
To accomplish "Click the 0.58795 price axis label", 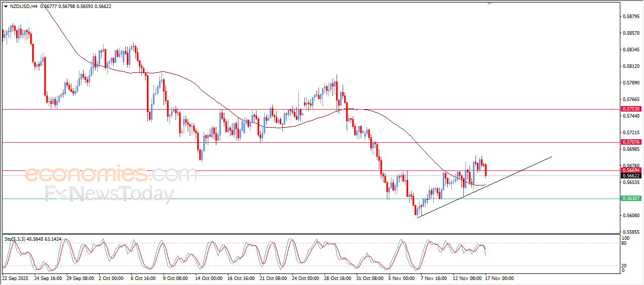I will pyautogui.click(x=631, y=17).
